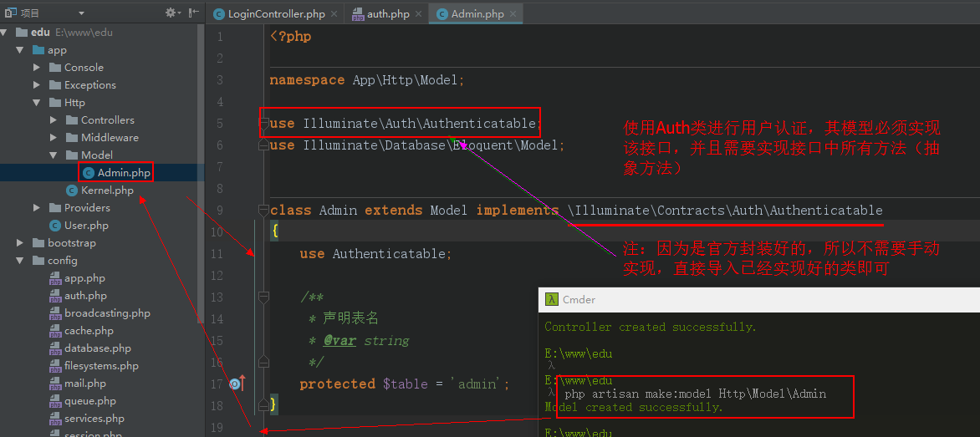Fold the doc comment block at line 13
Image resolution: width=980 pixels, height=437 pixels.
(x=263, y=297)
